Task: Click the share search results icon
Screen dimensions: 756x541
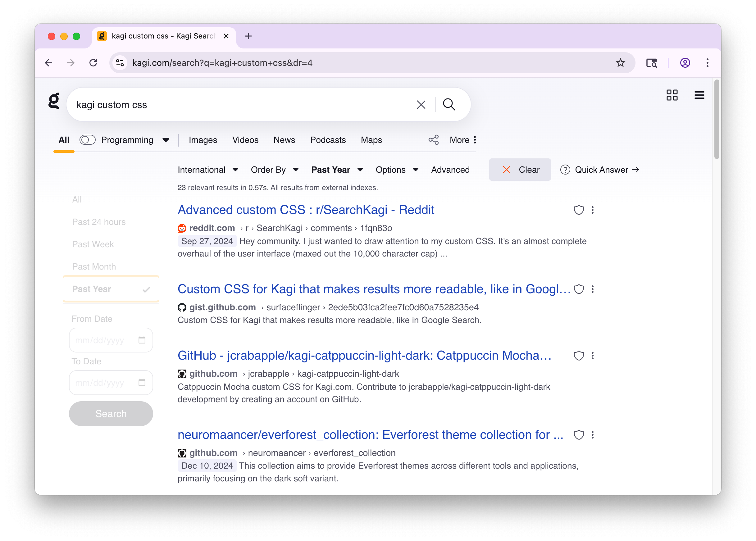Action: [x=433, y=140]
